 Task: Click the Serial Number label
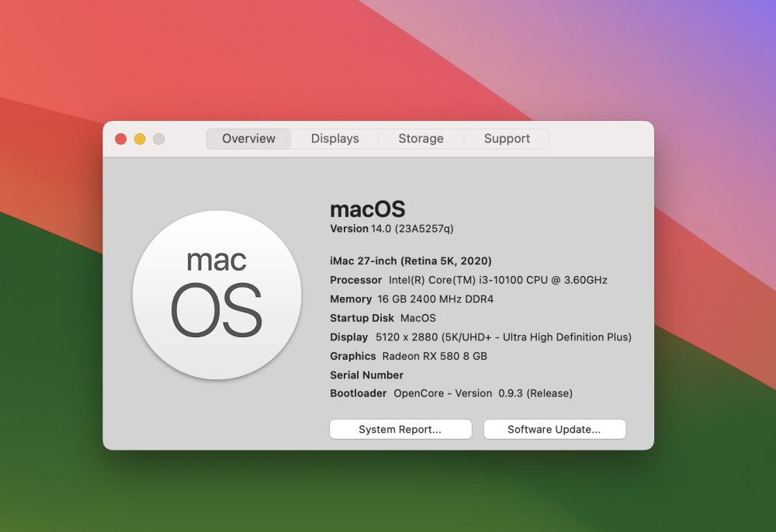(367, 375)
